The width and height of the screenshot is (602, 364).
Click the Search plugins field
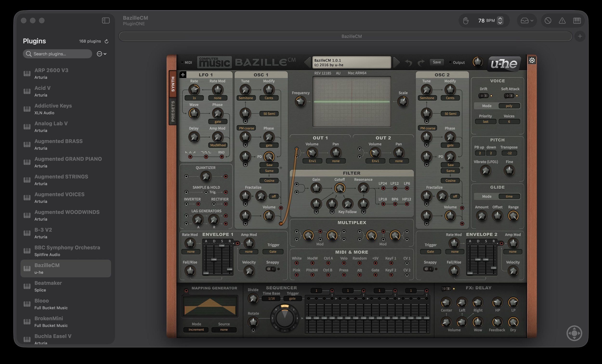[58, 54]
